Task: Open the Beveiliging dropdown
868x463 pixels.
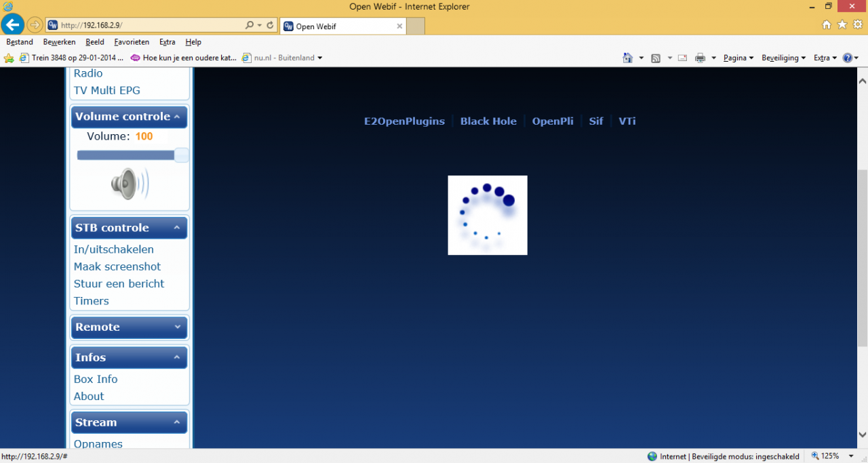Action: click(x=783, y=58)
